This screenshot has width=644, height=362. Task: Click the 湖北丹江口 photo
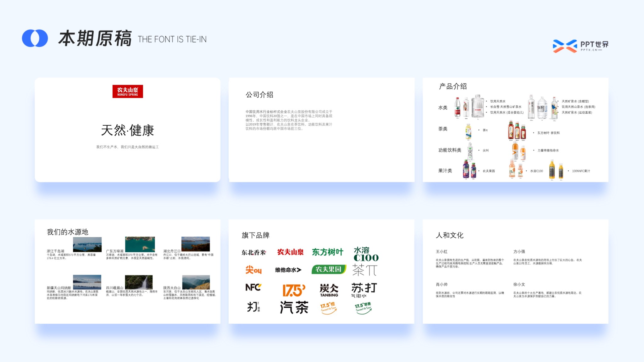click(196, 244)
